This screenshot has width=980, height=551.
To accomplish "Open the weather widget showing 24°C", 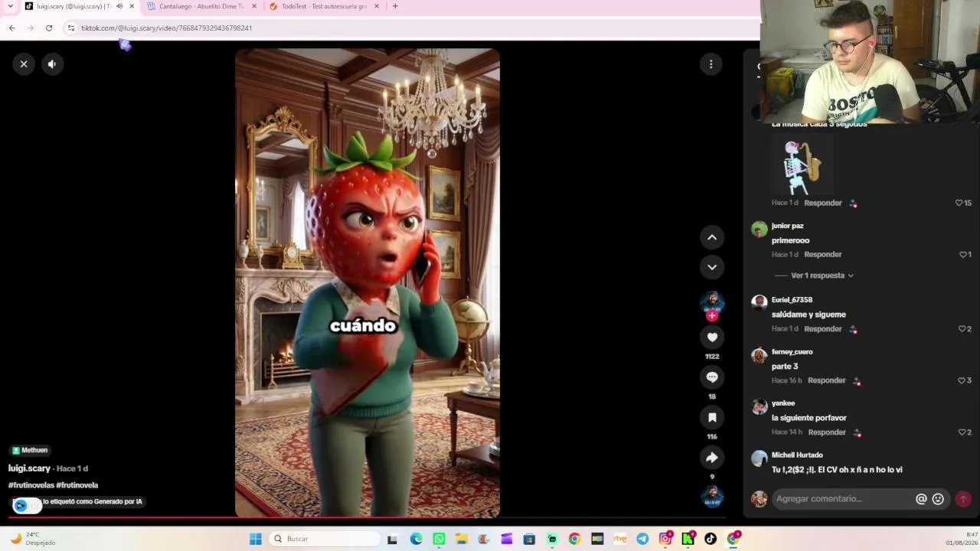I will (32, 539).
